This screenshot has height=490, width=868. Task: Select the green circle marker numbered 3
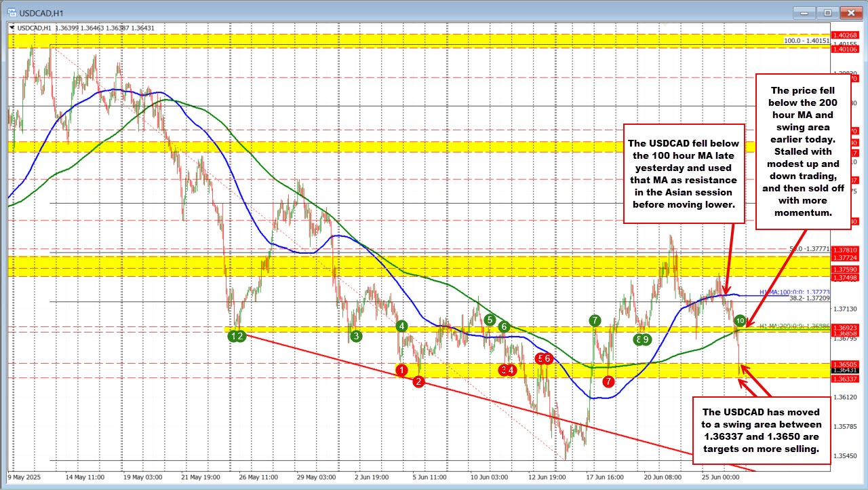[x=357, y=335]
